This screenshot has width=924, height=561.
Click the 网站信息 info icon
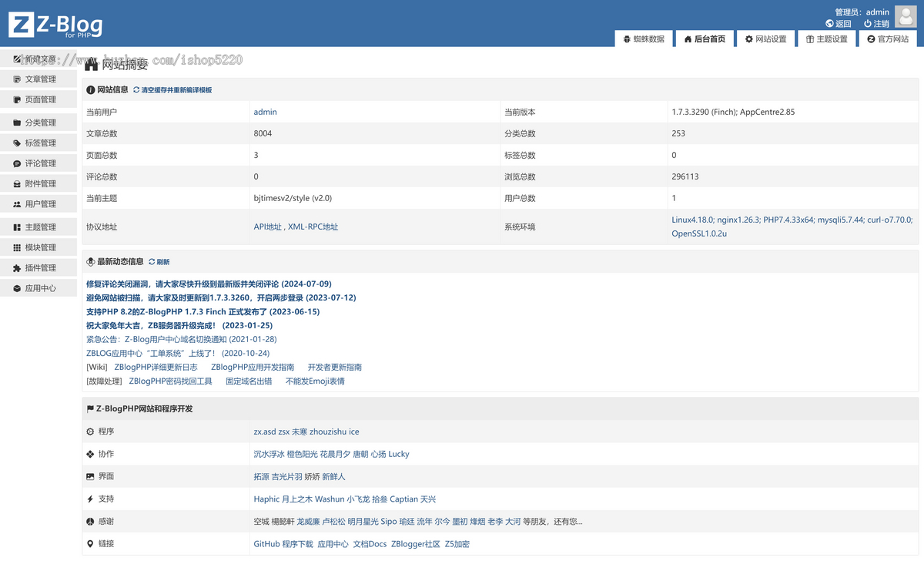[91, 90]
